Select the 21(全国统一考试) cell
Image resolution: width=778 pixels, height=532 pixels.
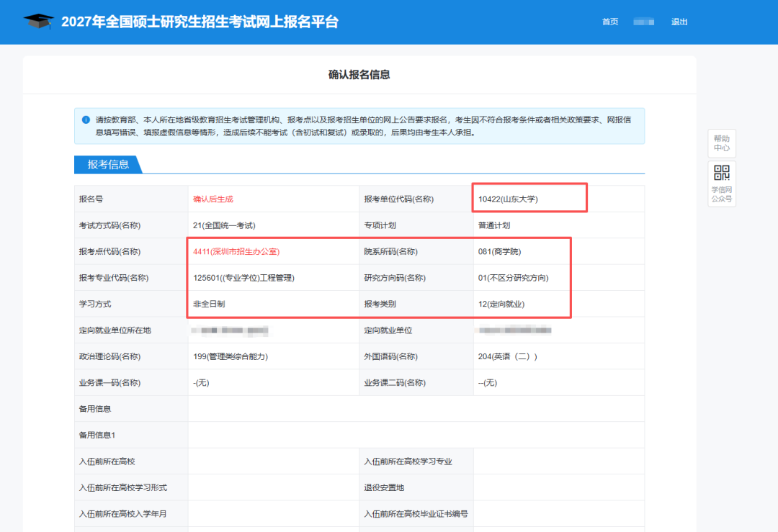(x=274, y=225)
